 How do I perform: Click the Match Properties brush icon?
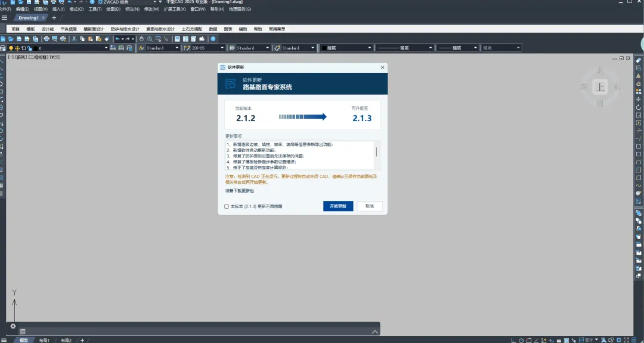107,39
